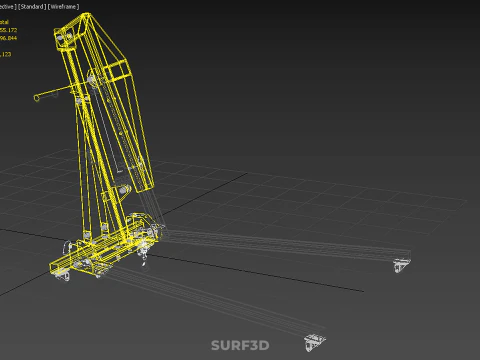Open the Wireframe shading label menu
This screenshot has width=480, height=360.
(x=63, y=7)
